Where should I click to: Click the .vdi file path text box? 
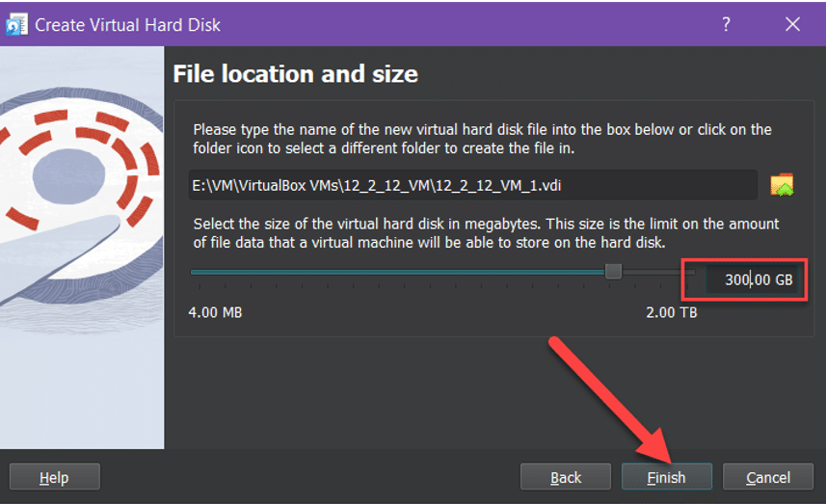[472, 184]
